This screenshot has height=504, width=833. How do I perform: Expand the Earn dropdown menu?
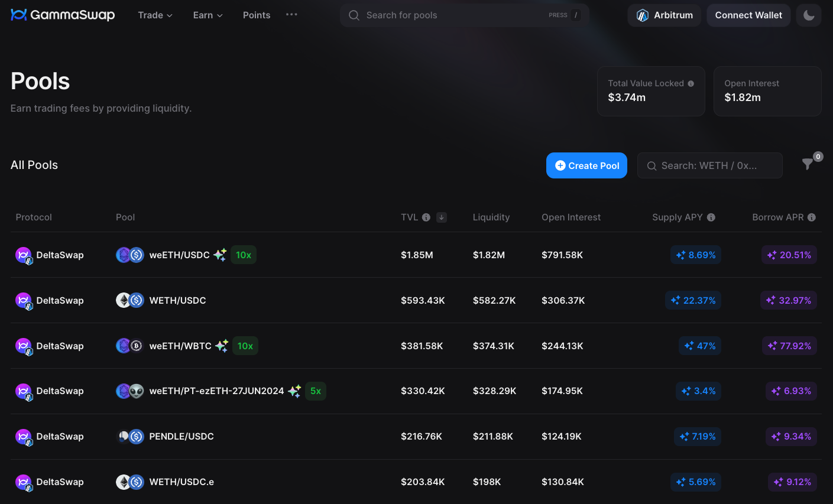(x=208, y=15)
